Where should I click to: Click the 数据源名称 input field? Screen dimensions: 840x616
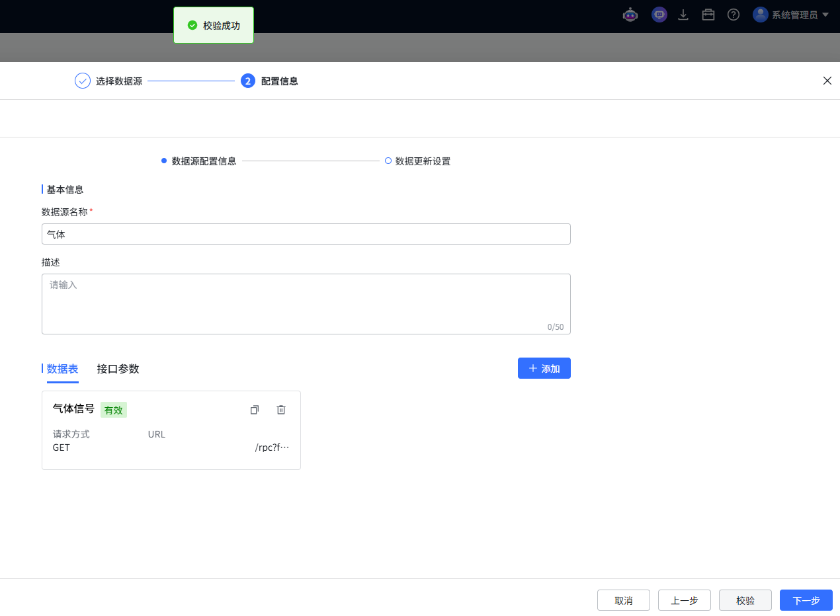[306, 234]
